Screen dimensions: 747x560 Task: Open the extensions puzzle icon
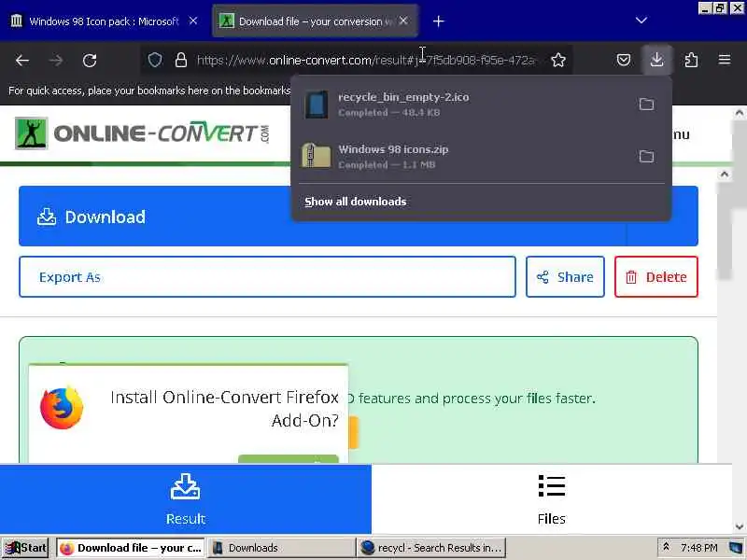pos(691,60)
